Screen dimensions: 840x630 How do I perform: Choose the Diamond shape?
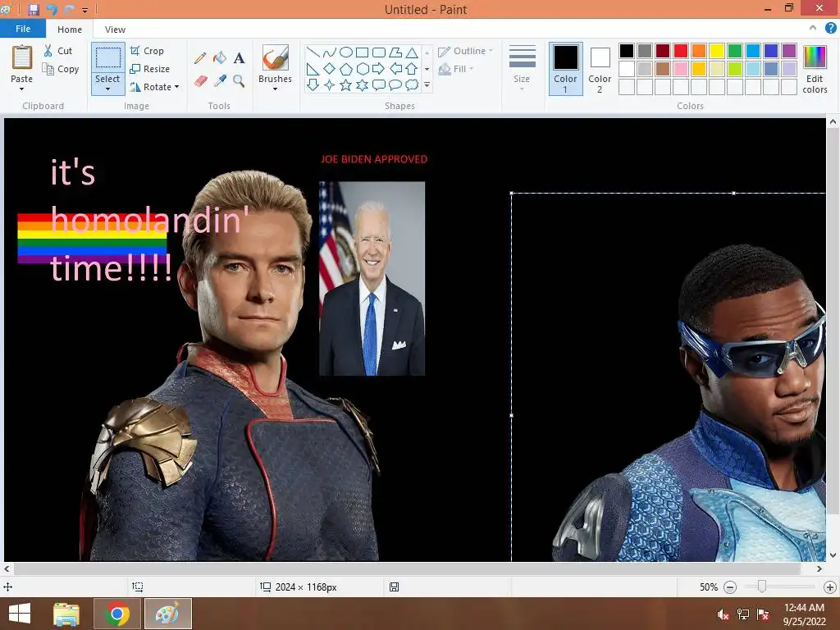coord(330,69)
